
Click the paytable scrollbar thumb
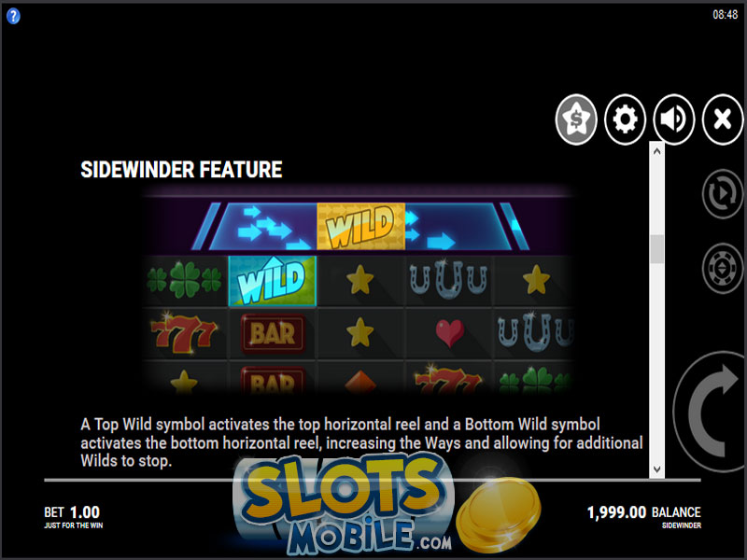coord(657,248)
